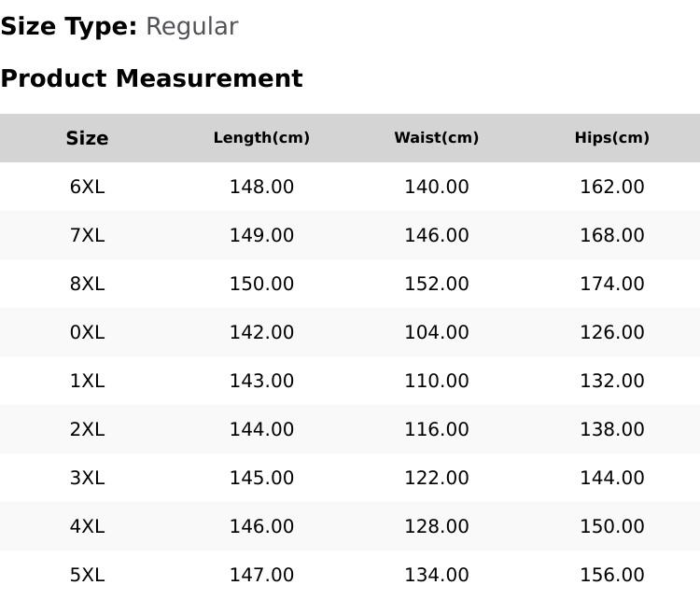Click the 126.00 hips value for 0XL
The image size is (700, 599).
tap(611, 332)
